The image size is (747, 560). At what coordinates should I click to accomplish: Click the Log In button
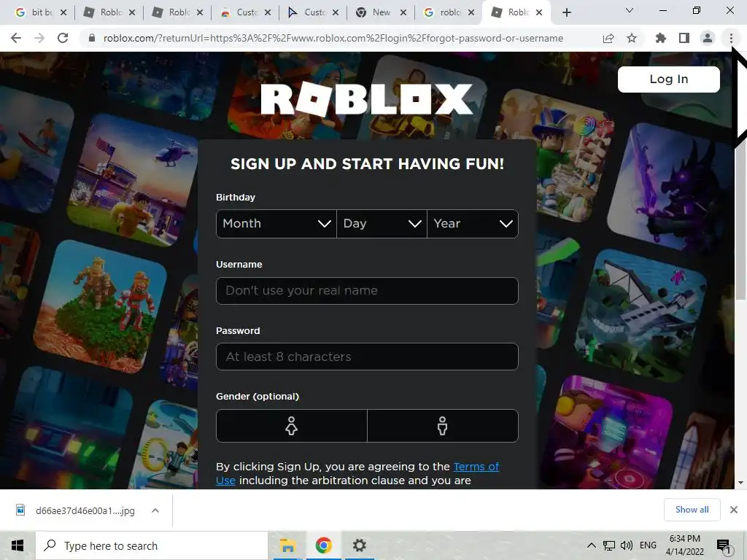coord(669,79)
